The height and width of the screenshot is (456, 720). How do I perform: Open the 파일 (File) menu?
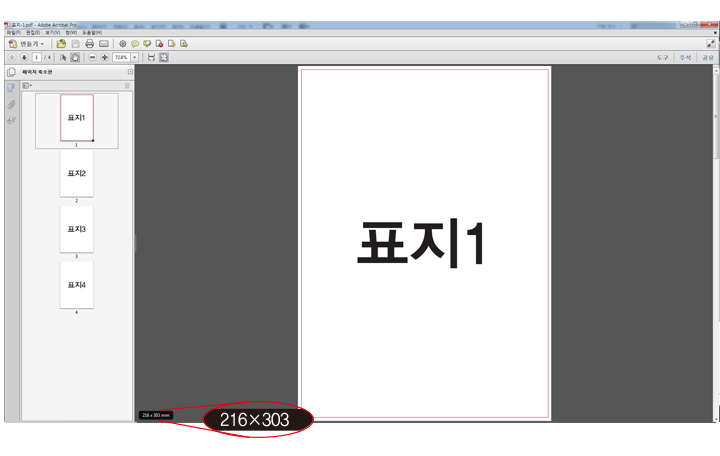[13, 33]
